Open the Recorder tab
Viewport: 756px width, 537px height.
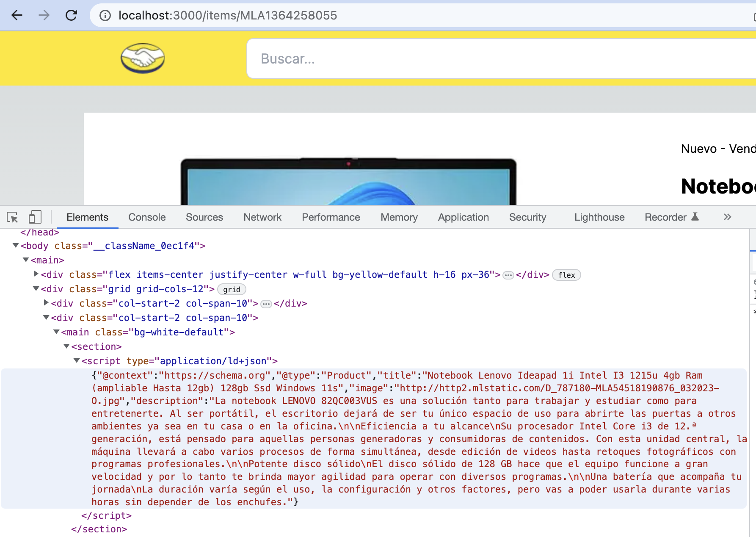click(x=665, y=217)
